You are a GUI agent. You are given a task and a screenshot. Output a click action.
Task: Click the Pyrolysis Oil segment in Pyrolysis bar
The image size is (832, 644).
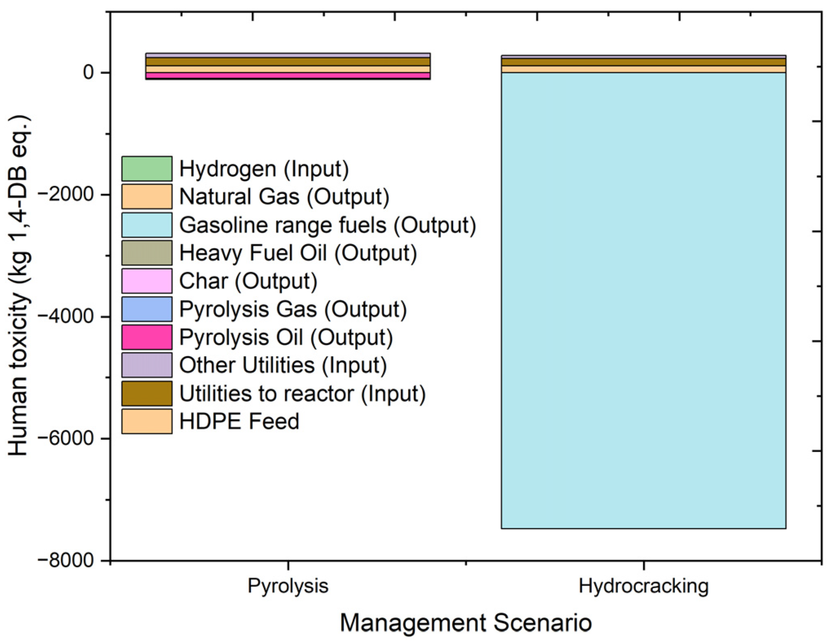pyautogui.click(x=288, y=75)
